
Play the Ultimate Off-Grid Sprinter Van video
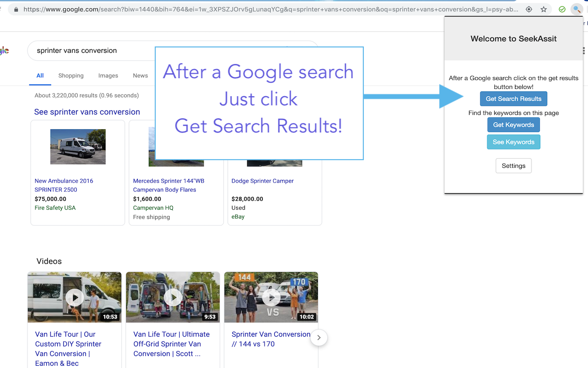[173, 297]
